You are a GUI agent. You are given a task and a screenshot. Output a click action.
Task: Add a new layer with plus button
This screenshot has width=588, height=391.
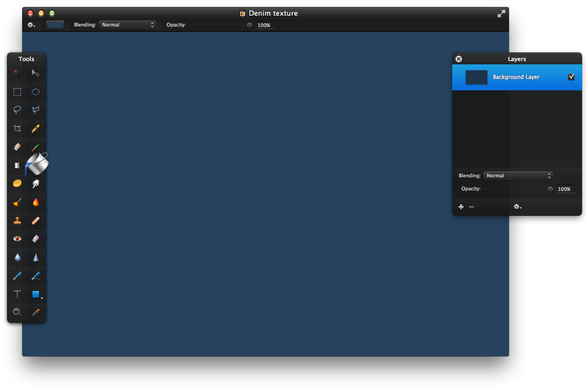pos(461,207)
